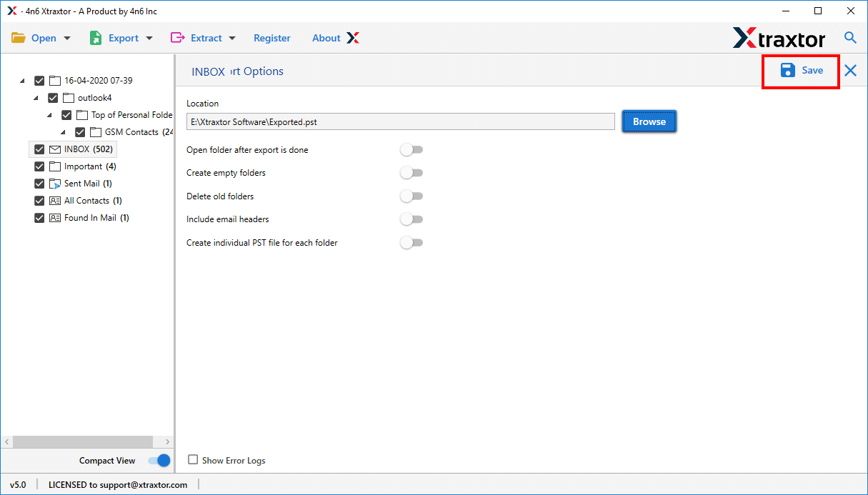Click the search magnifier icon
Screen dimensions: 868x495
point(850,38)
